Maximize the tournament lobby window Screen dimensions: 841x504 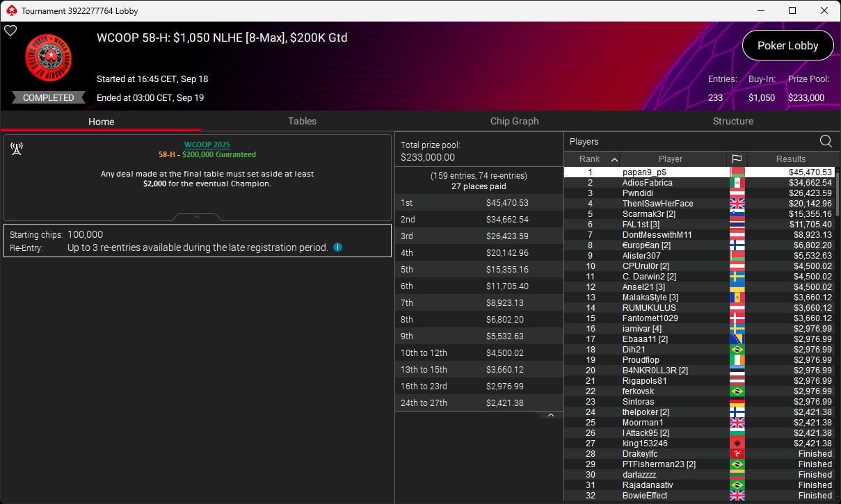click(x=792, y=10)
